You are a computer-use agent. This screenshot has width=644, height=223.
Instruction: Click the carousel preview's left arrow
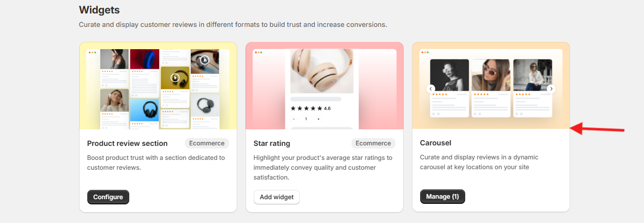point(431,89)
